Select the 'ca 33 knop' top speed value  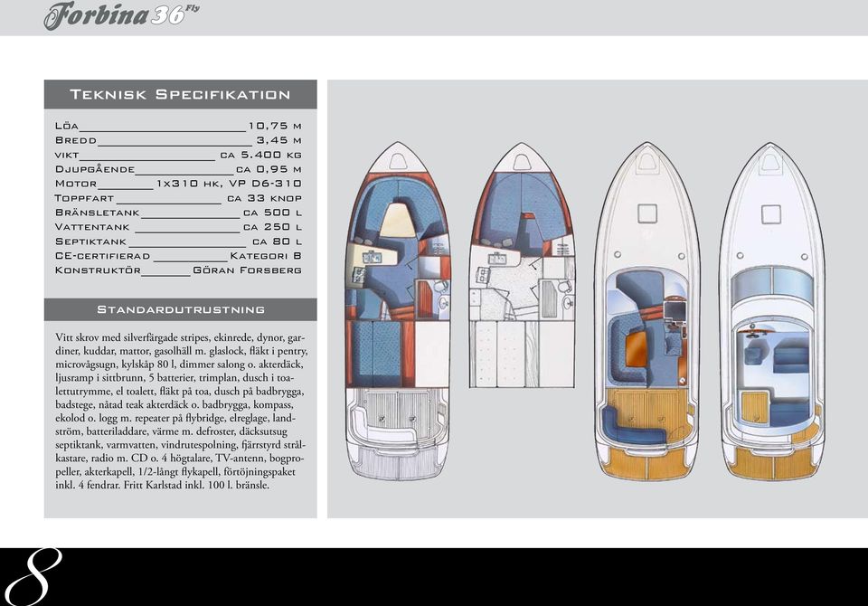click(264, 198)
